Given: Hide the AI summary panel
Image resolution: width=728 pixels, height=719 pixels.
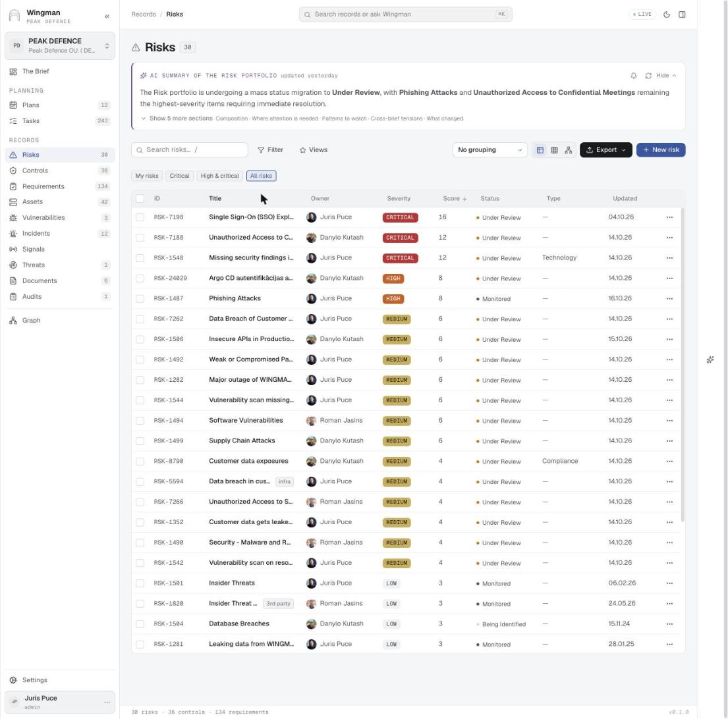Looking at the screenshot, I should [x=666, y=76].
